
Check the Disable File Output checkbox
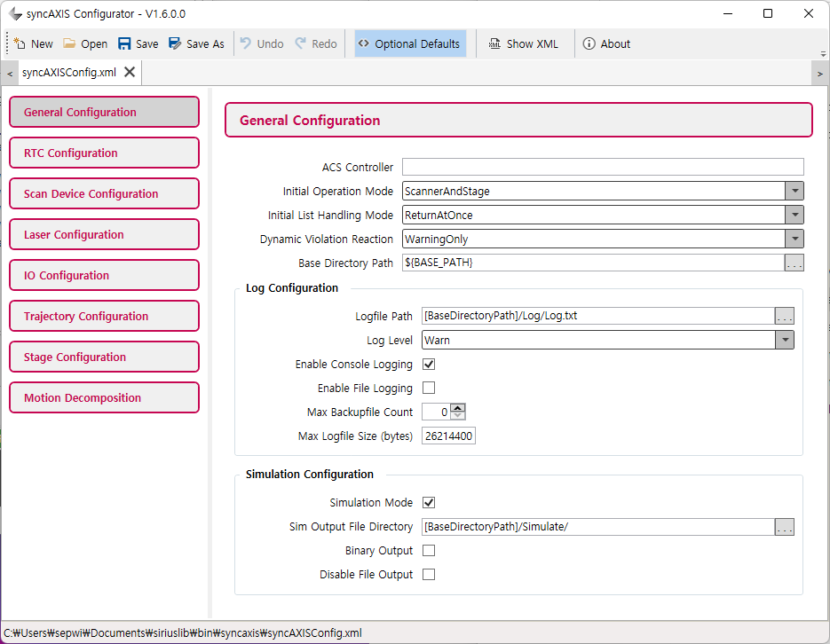[429, 574]
